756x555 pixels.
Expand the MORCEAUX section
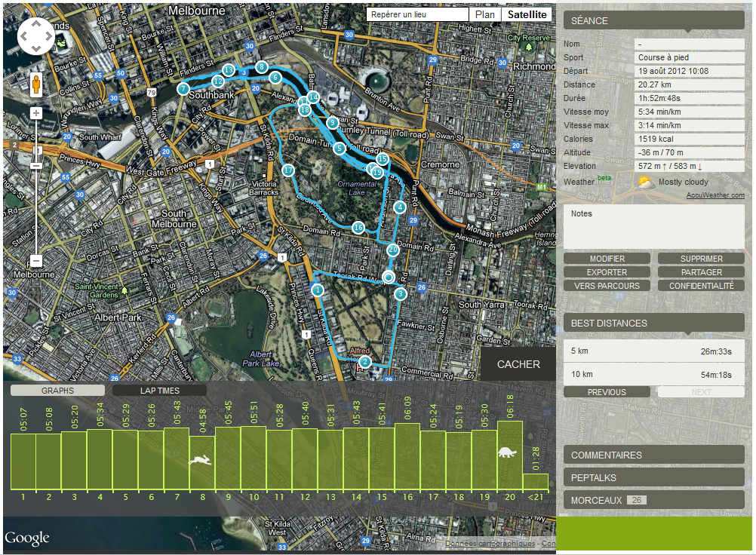point(653,500)
